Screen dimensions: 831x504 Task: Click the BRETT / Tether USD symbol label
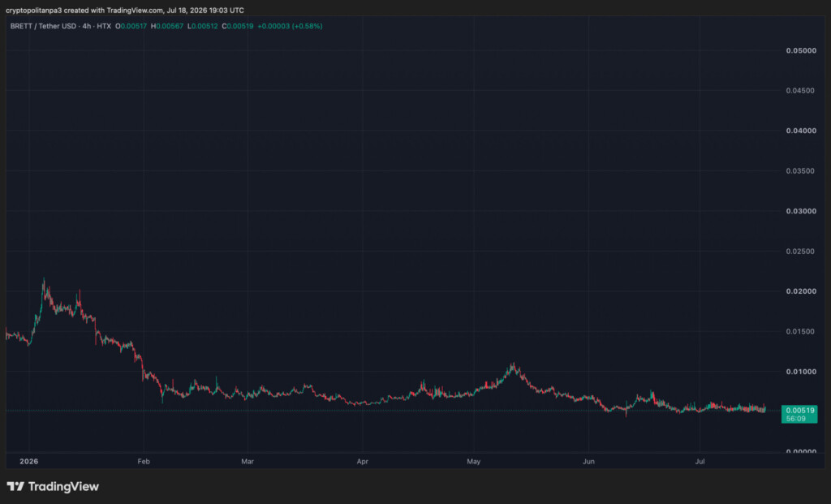pyautogui.click(x=44, y=26)
